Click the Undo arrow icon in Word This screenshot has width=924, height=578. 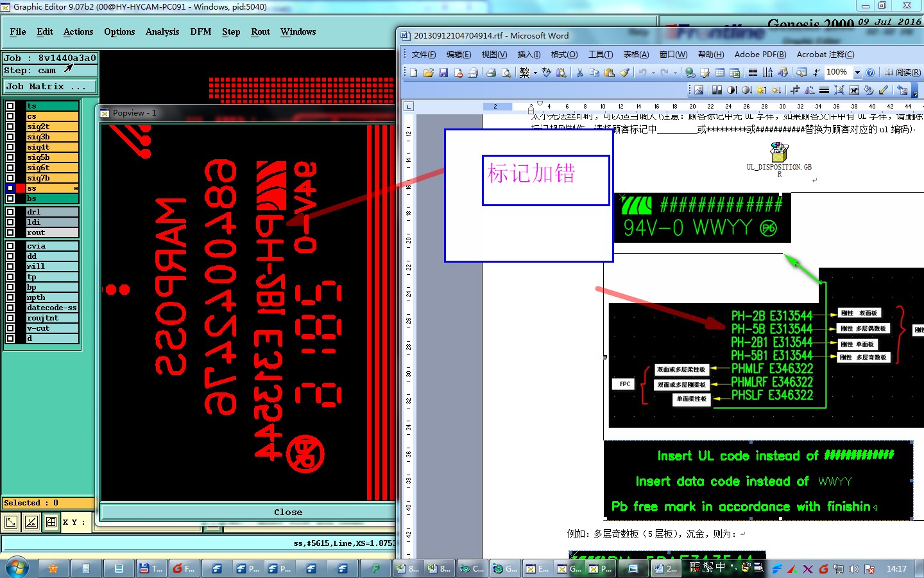coord(642,73)
